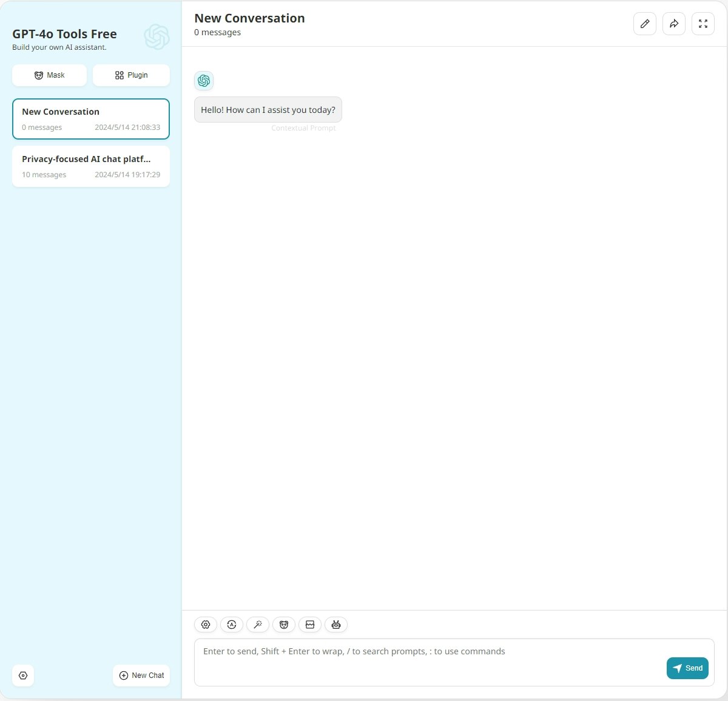Start a New Chat
Image resolution: width=728 pixels, height=701 pixels.
(141, 676)
